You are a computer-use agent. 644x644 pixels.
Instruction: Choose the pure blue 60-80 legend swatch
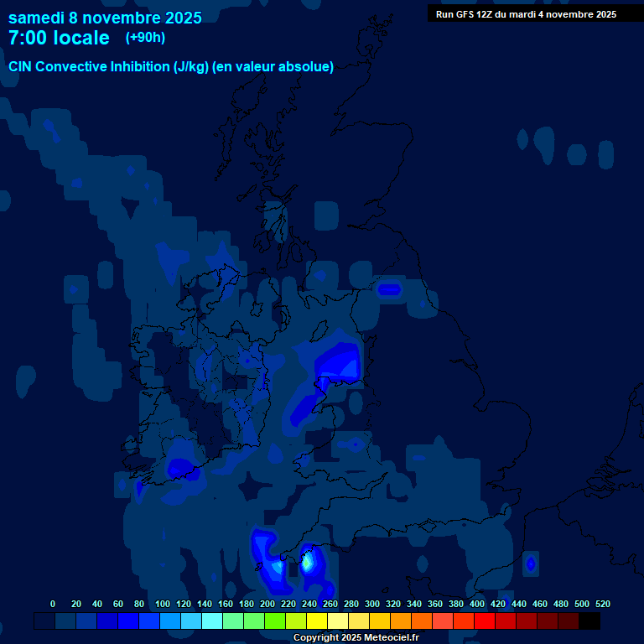(x=128, y=621)
